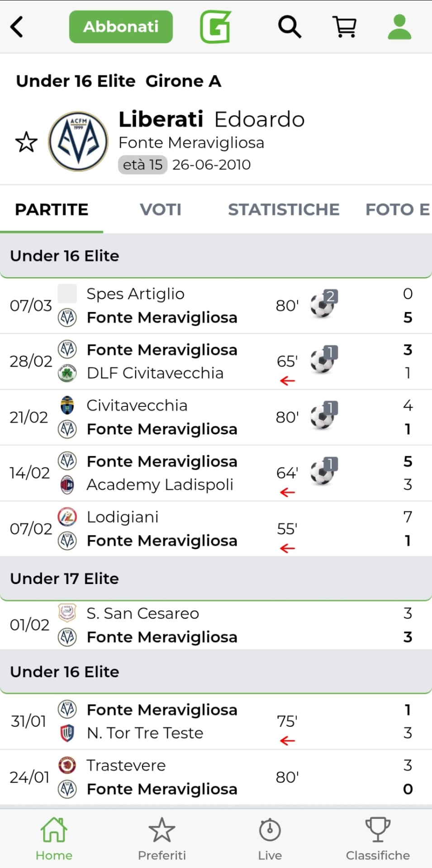Viewport: 432px width, 868px height.
Task: Open the Trastevere match on 24/01
Action: 181,777
